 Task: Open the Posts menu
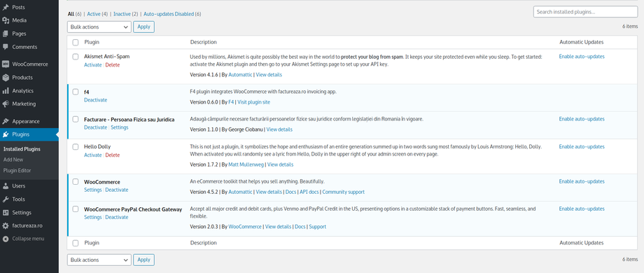coord(18,8)
